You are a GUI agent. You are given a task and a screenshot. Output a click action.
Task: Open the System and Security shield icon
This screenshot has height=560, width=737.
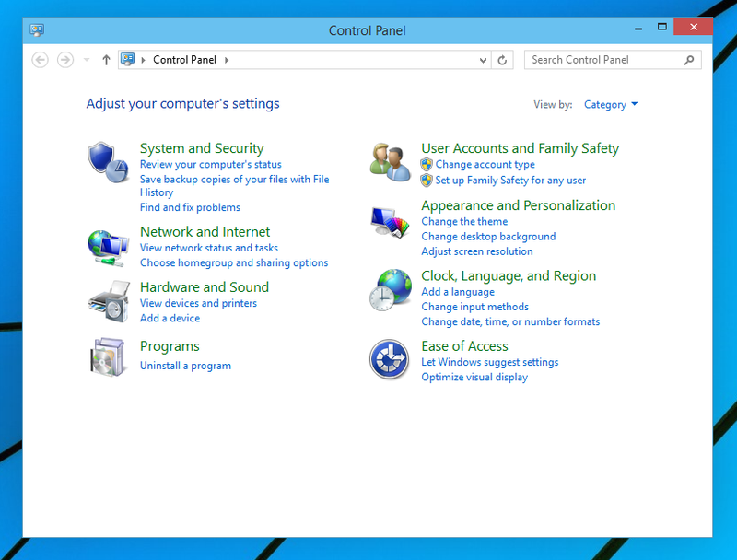point(108,162)
